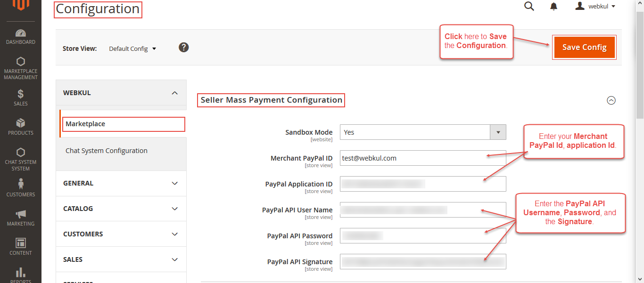The width and height of the screenshot is (644, 283).
Task: Open the Customers sidebar icon
Action: click(20, 187)
